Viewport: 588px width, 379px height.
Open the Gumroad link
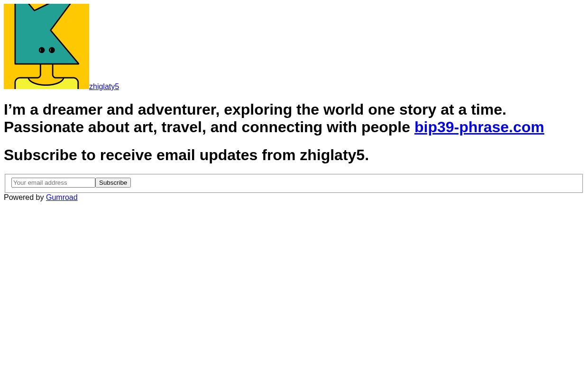[x=62, y=197]
